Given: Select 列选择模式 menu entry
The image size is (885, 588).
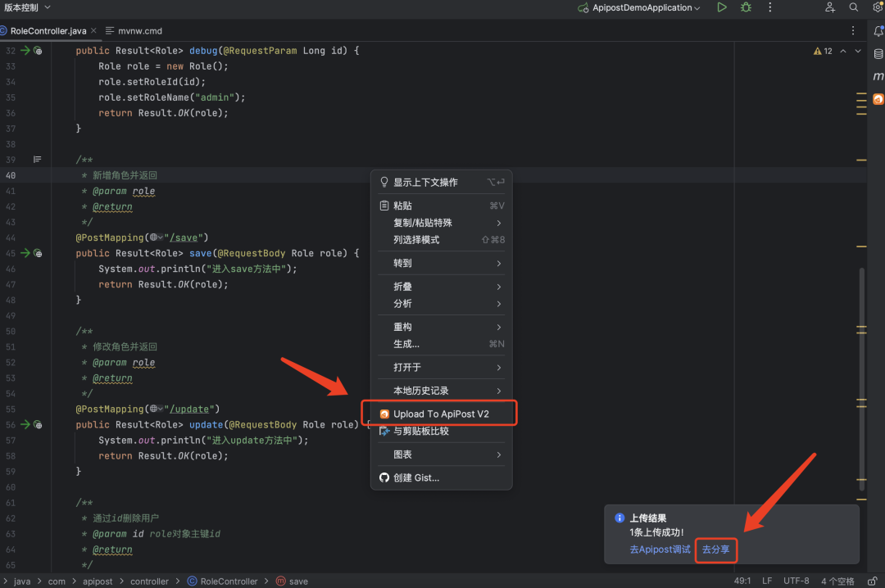Looking at the screenshot, I should tap(442, 240).
